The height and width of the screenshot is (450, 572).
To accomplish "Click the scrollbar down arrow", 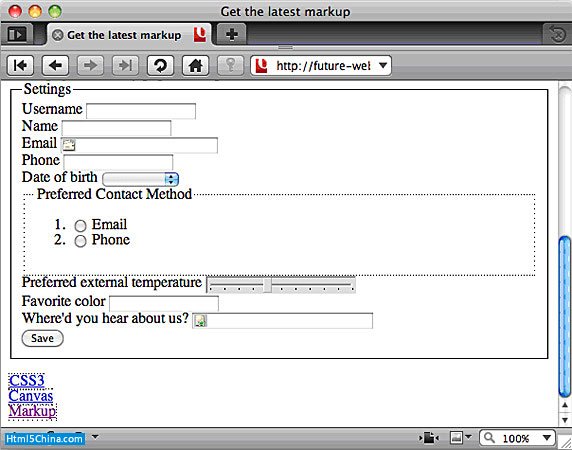I will tap(565, 420).
